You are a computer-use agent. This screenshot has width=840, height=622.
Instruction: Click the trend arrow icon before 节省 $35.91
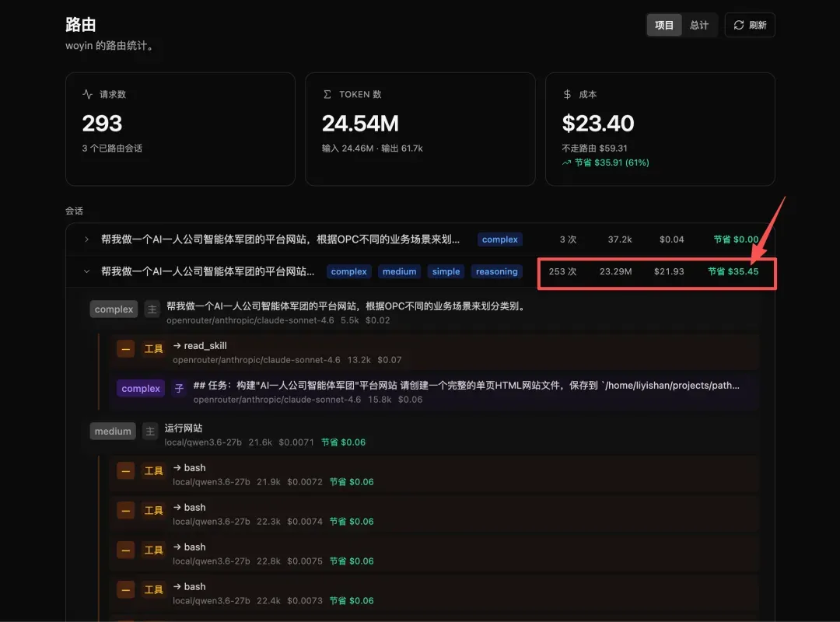[566, 162]
